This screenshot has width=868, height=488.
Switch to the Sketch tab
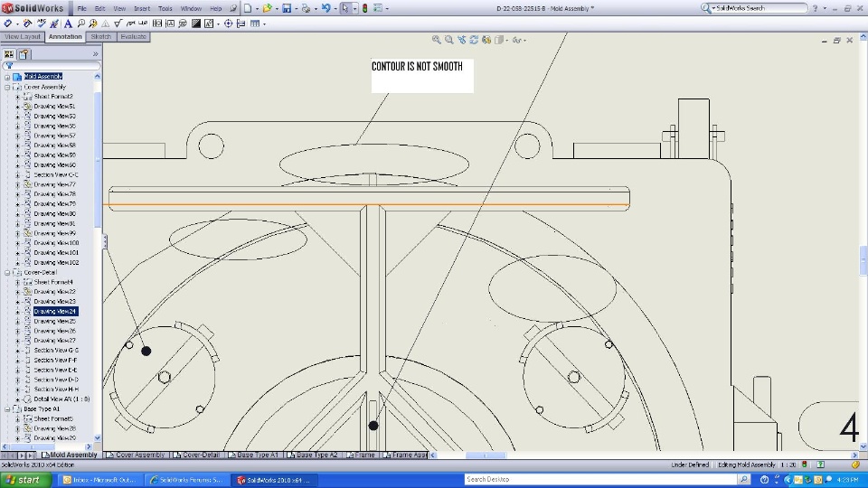click(x=100, y=36)
